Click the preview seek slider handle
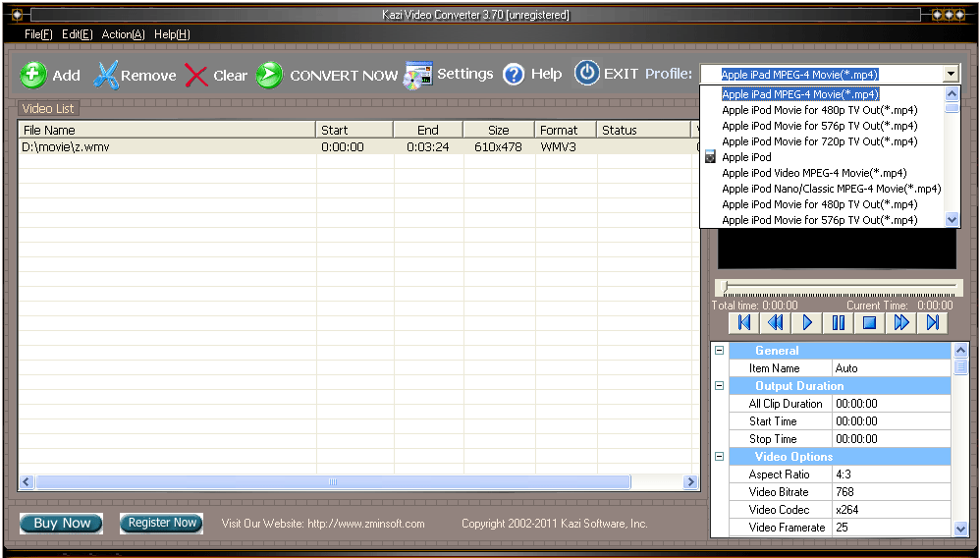Screen dimensions: 980x558 [x=725, y=287]
